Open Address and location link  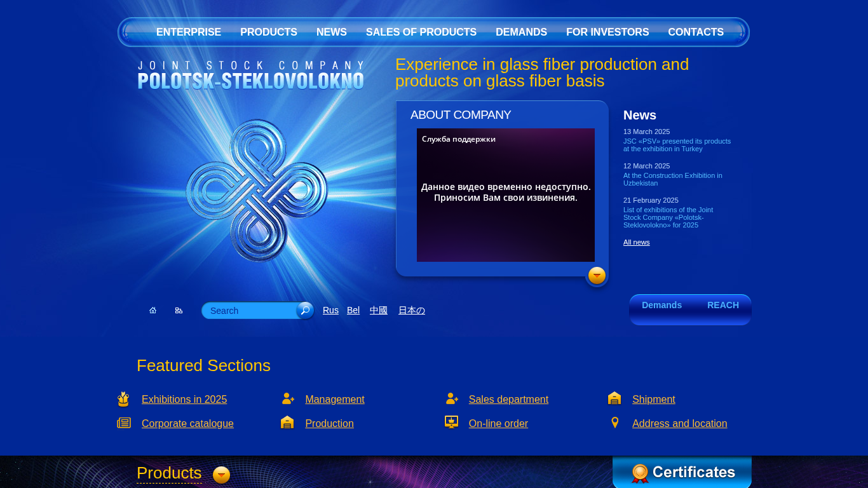click(679, 423)
